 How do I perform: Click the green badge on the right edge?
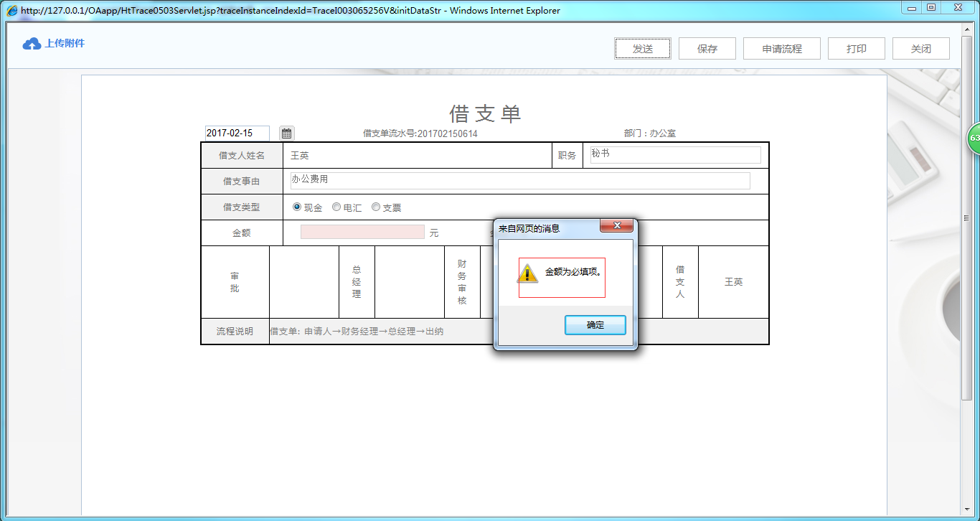(974, 137)
